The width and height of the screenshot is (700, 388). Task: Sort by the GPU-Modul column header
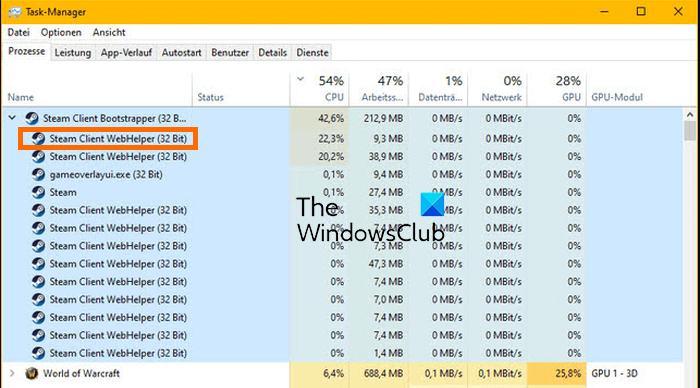coord(617,97)
